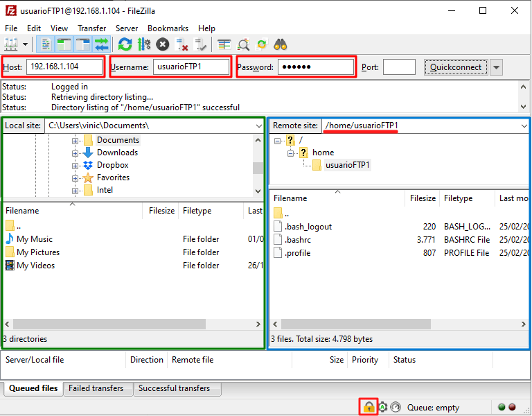Open the Server menu
The width and height of the screenshot is (532, 416).
127,28
